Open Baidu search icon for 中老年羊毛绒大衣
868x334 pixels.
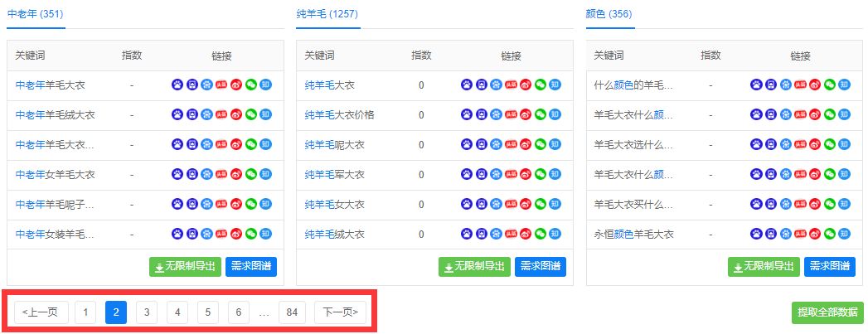(x=177, y=114)
